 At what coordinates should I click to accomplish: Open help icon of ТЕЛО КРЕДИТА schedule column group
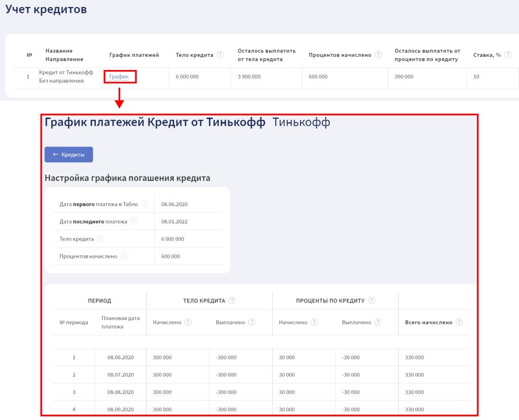(x=232, y=300)
